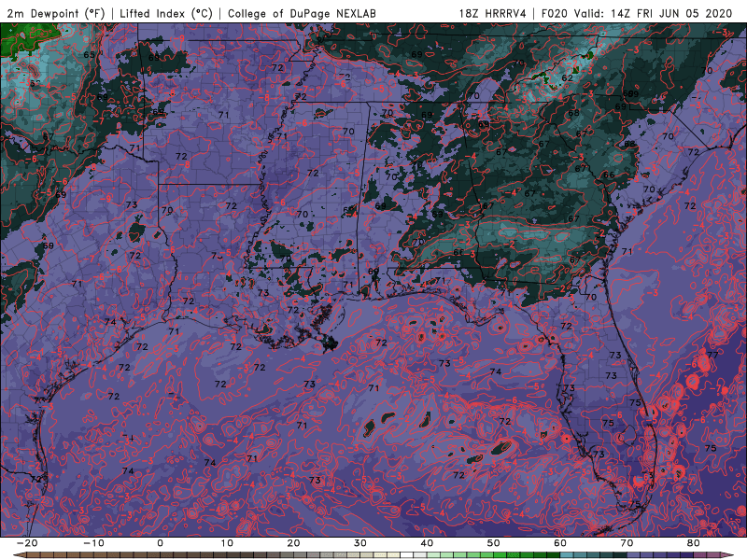Click the '18Z HRRRV4' model run label
Viewport: 747px width, 560px height.
(x=492, y=14)
